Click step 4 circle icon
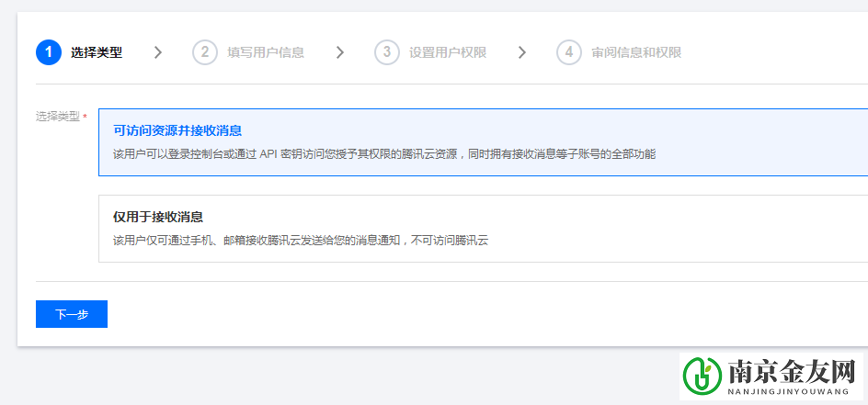 [x=569, y=52]
